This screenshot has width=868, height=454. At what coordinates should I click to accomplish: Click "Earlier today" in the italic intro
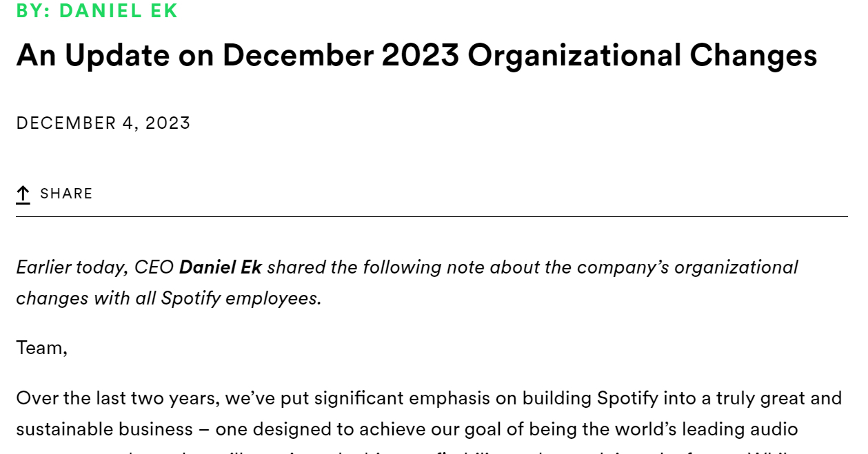click(72, 267)
